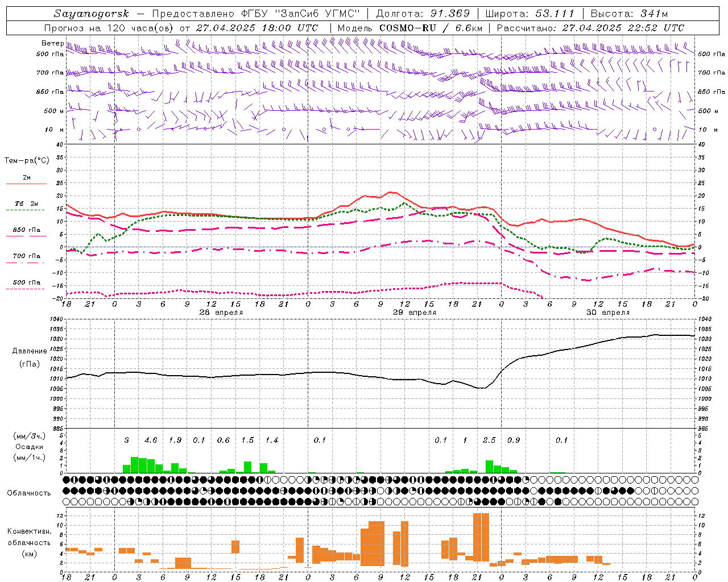
Task: Select the latitude value "Широта: 53.111"
Action: pos(530,14)
